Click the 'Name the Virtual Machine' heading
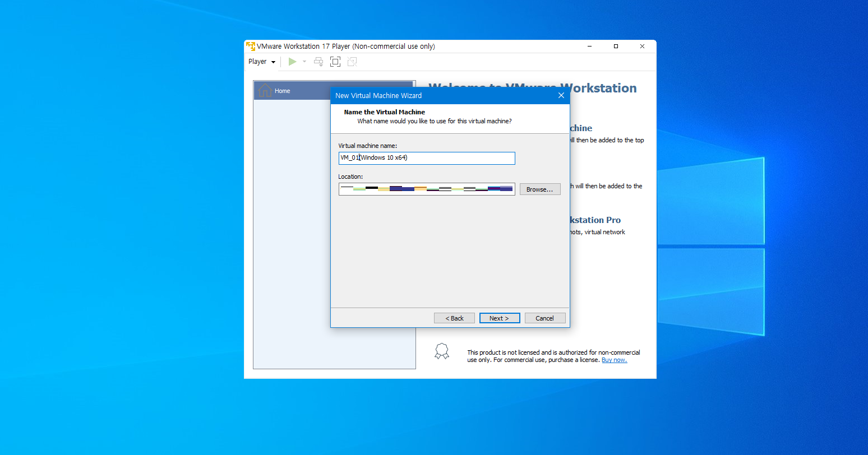Viewport: 868px width, 455px height. 385,112
